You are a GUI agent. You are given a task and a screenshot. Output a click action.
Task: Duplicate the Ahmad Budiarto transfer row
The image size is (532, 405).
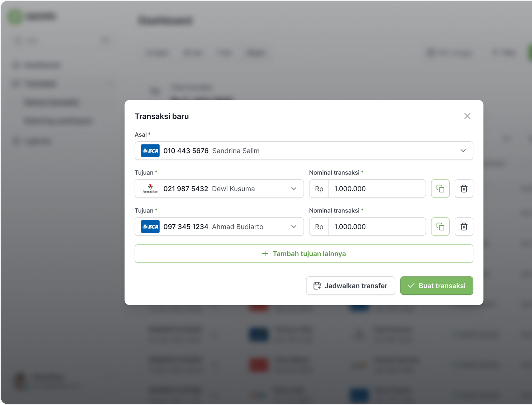(x=440, y=226)
